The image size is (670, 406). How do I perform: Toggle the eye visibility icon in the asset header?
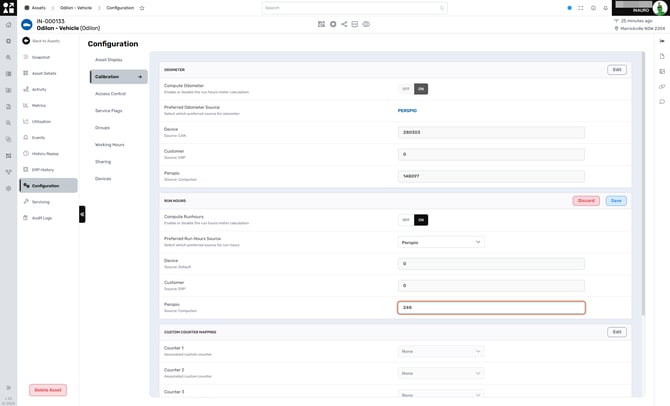[x=366, y=24]
